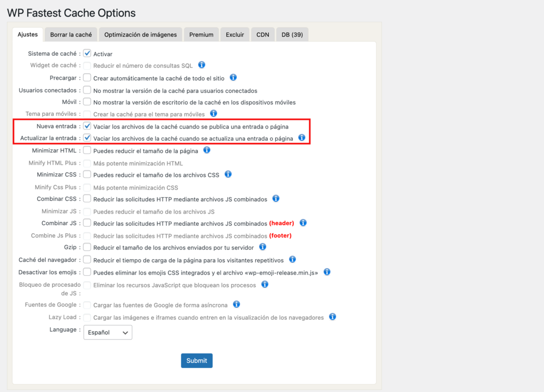Switch to the Borrar la caché tab
The height and width of the screenshot is (392, 544).
pos(71,35)
